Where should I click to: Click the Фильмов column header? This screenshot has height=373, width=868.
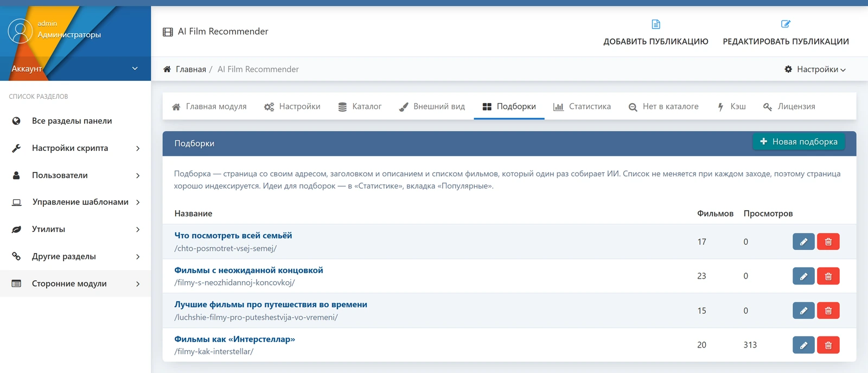coord(715,213)
